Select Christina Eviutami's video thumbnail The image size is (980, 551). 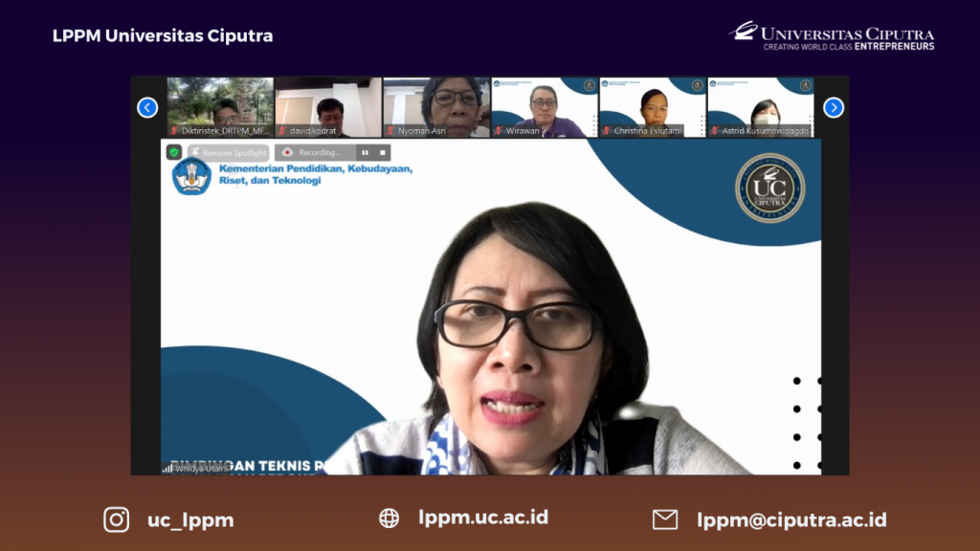tap(651, 103)
